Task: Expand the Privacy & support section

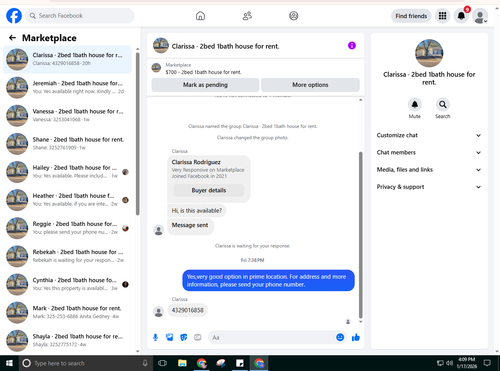Action: pos(429,187)
